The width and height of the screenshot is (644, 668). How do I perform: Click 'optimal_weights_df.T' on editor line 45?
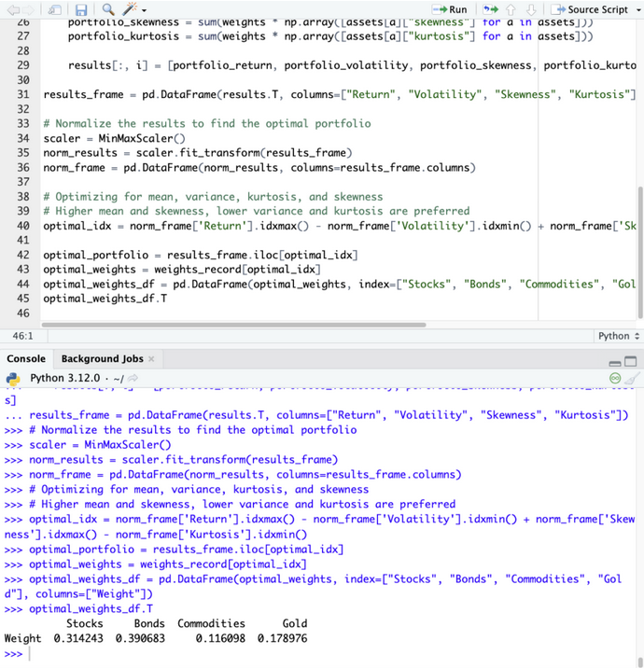coord(105,299)
